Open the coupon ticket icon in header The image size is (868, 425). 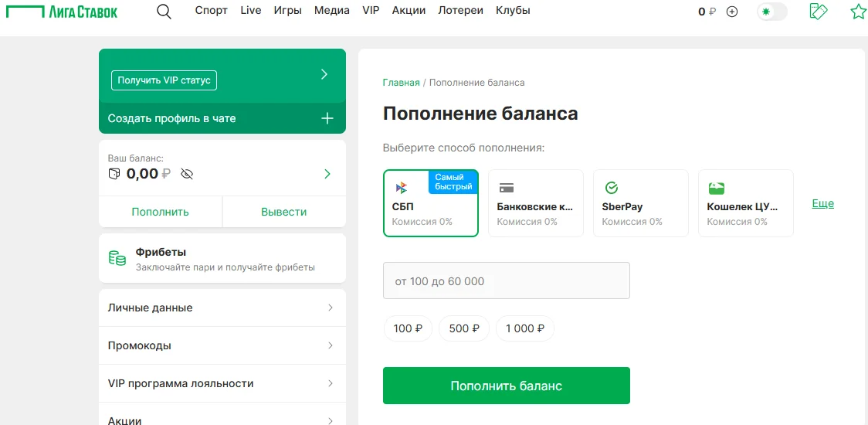(x=818, y=12)
